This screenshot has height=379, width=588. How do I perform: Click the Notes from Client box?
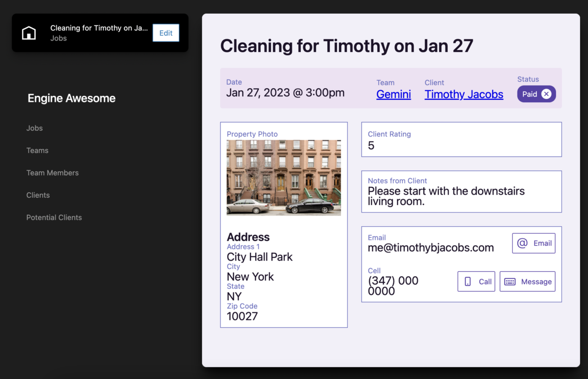click(461, 191)
